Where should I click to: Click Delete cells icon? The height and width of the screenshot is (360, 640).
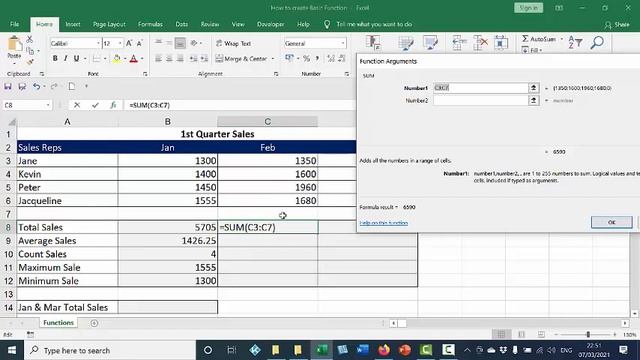point(481,42)
